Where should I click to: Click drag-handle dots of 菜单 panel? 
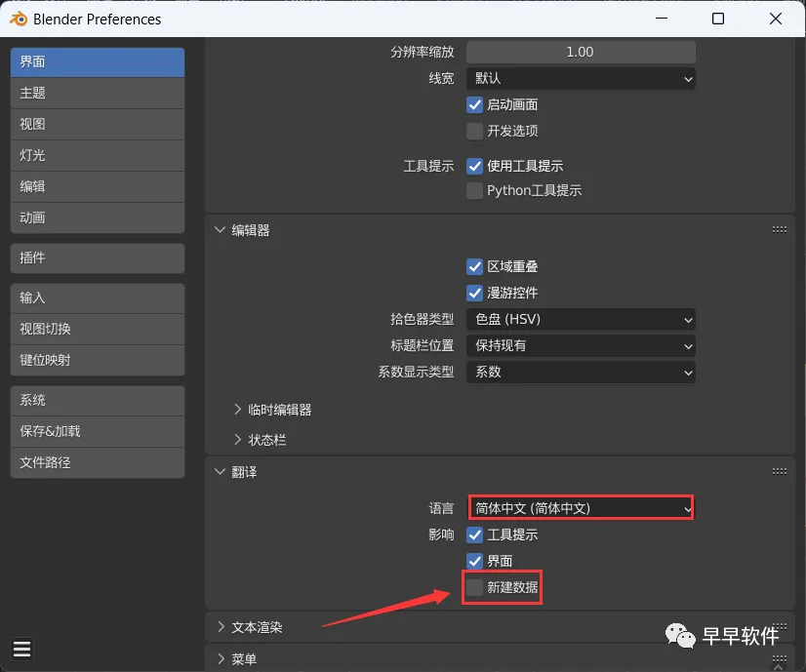point(780,658)
